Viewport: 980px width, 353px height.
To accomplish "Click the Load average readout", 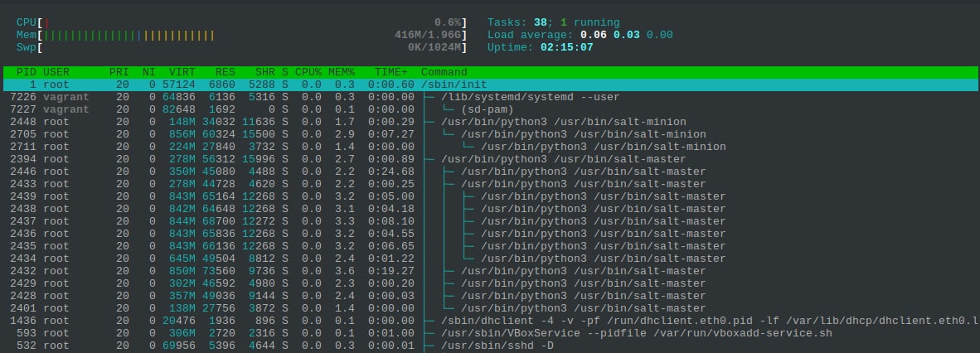I will click(x=580, y=35).
